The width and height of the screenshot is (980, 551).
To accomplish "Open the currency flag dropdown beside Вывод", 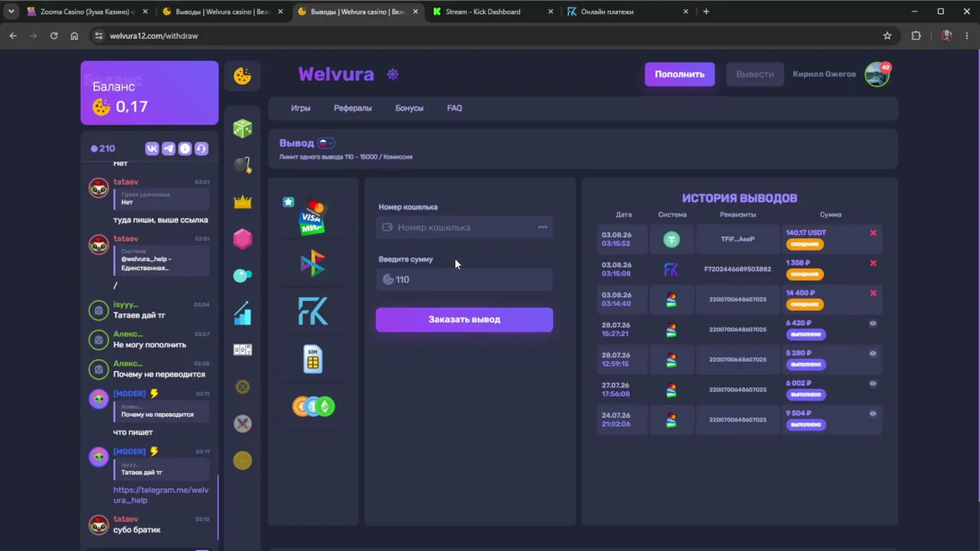I will coord(326,143).
